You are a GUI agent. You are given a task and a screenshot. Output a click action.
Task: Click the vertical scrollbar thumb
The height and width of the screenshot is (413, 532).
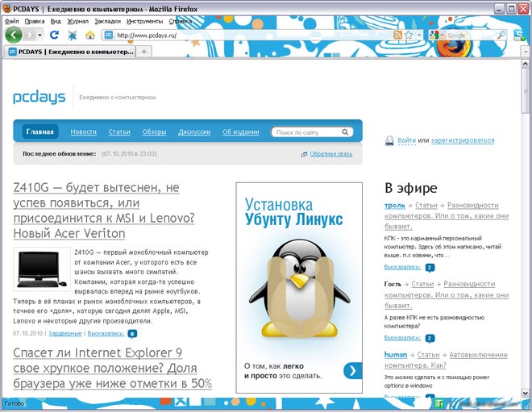click(526, 90)
